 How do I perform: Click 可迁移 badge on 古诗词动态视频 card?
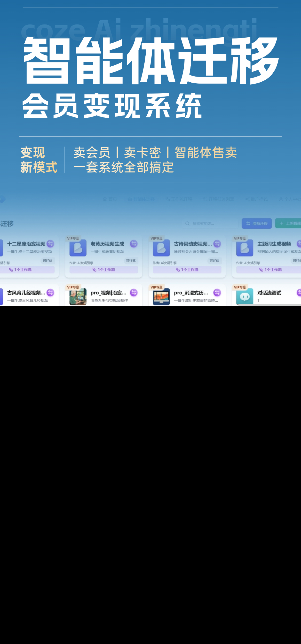[x=214, y=261]
